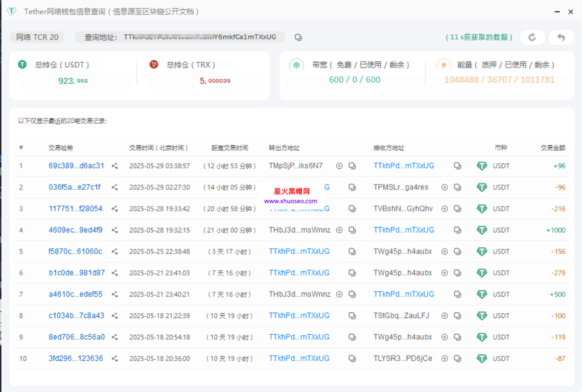
Task: Copy sender address THbJ3d...msWnnz in row 7
Action: (x=352, y=295)
